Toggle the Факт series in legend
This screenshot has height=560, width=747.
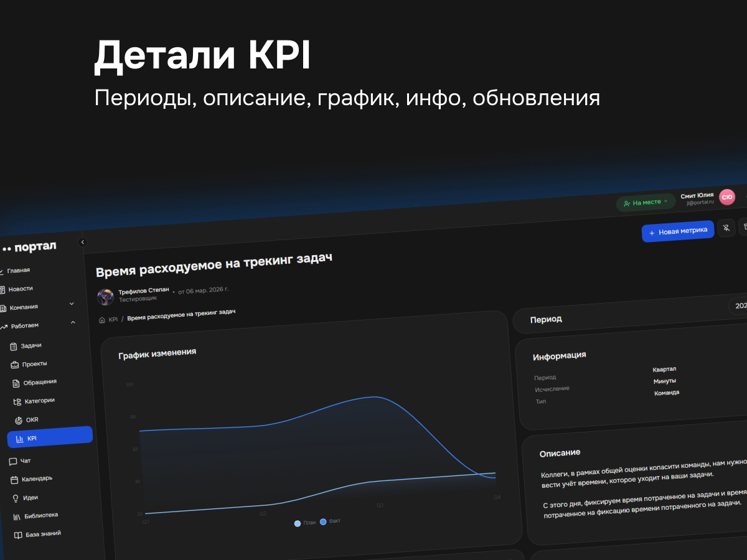pyautogui.click(x=330, y=521)
